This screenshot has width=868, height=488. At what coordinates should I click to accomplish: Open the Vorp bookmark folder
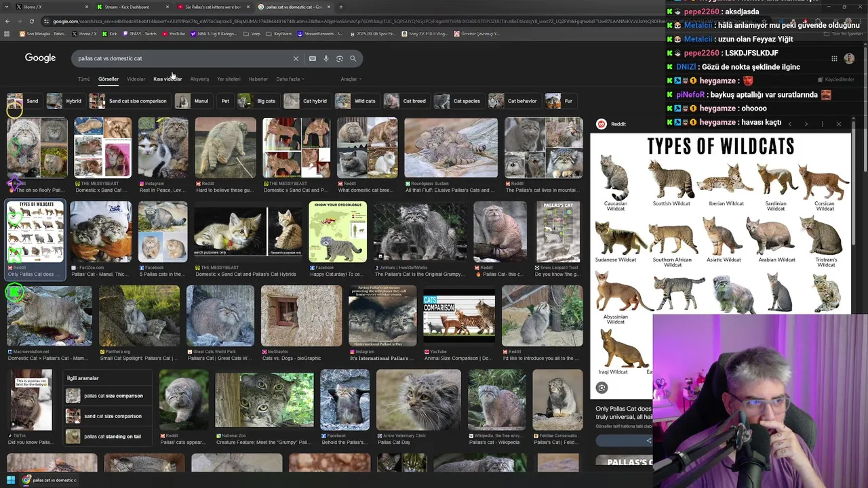pos(252,33)
